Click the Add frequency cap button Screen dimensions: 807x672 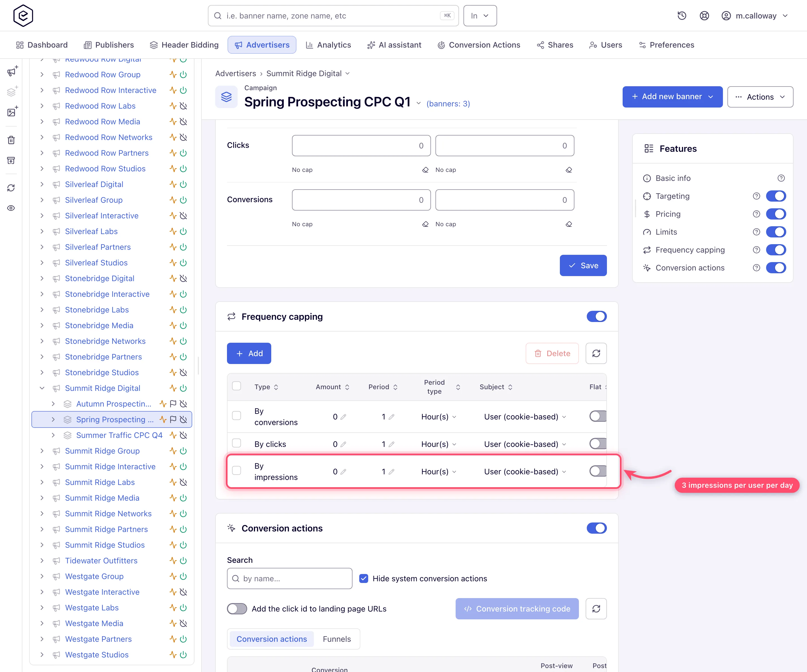[249, 353]
